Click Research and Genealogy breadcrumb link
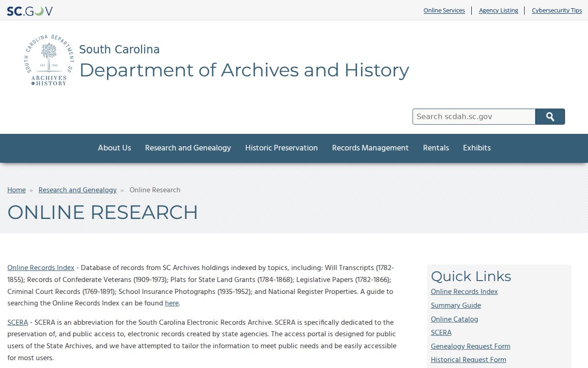The image size is (588, 368). pyautogui.click(x=78, y=190)
